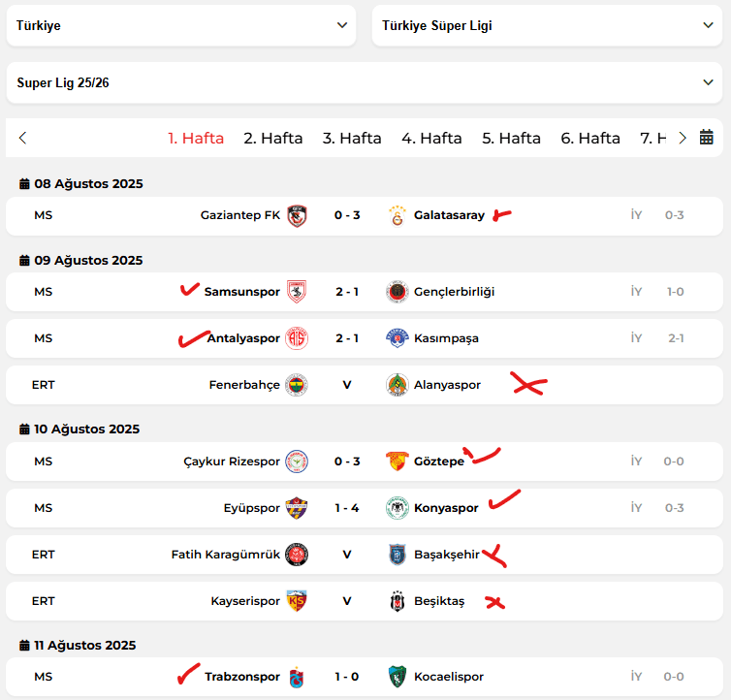Expand the Super Lig 25/26 season selector
The width and height of the screenshot is (731, 700).
[x=365, y=83]
